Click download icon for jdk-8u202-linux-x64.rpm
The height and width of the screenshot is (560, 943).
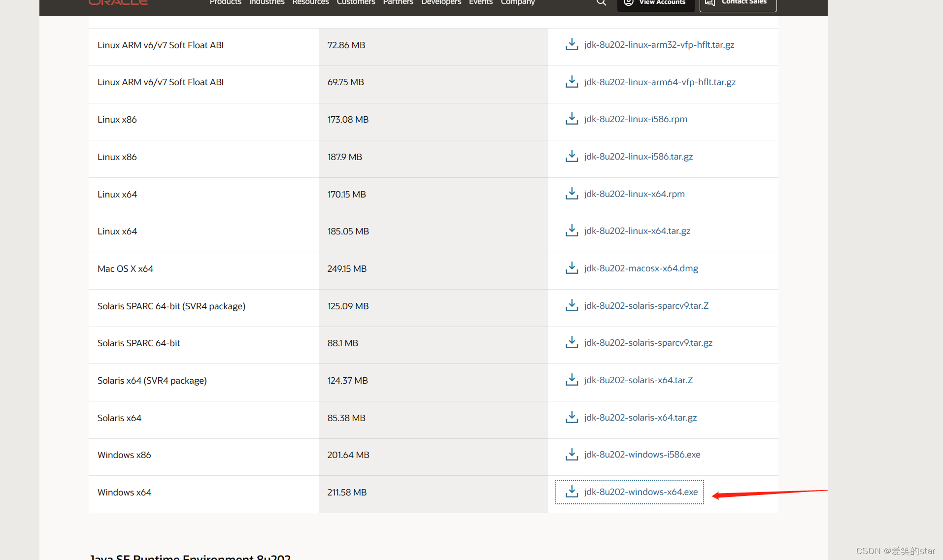tap(572, 194)
